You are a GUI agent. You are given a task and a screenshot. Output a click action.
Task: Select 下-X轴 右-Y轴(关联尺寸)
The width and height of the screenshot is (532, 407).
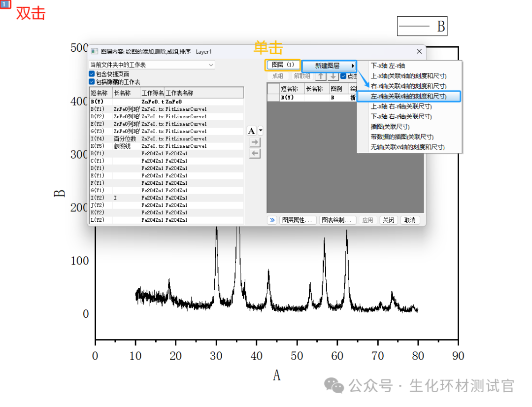(x=409, y=116)
